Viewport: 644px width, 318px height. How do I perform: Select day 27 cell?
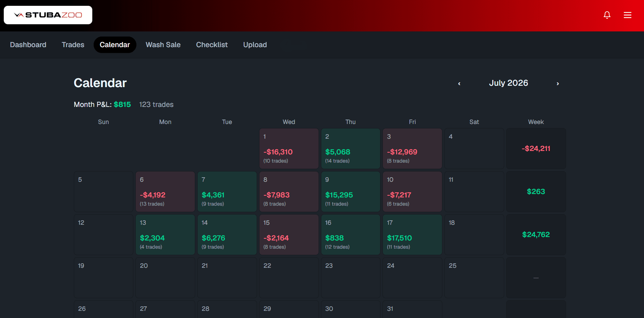(165, 309)
